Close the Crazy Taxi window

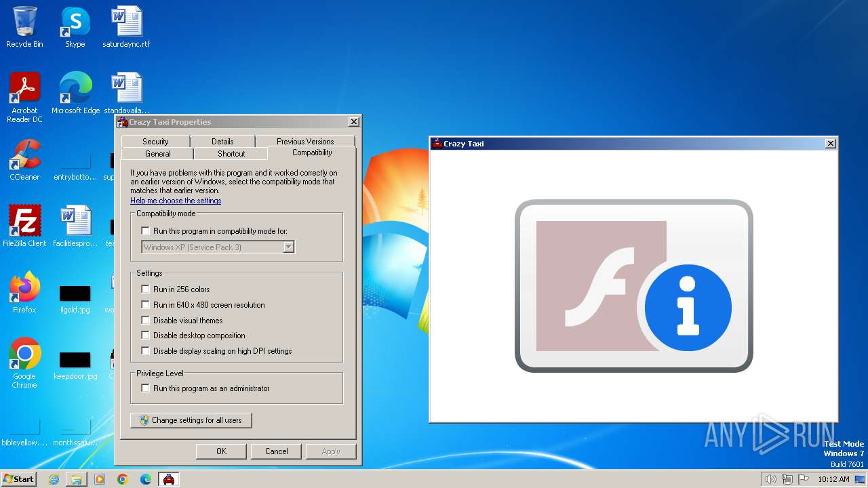pyautogui.click(x=830, y=144)
